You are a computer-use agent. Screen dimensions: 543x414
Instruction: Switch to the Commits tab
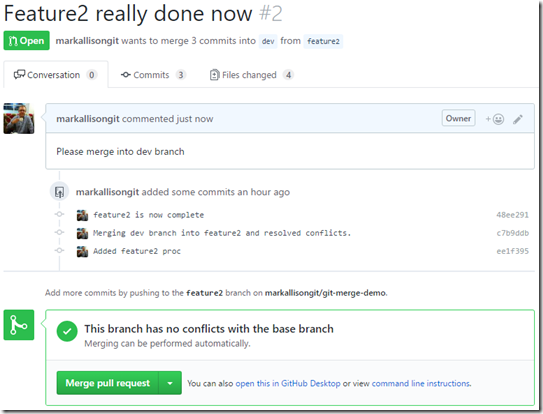click(x=153, y=75)
